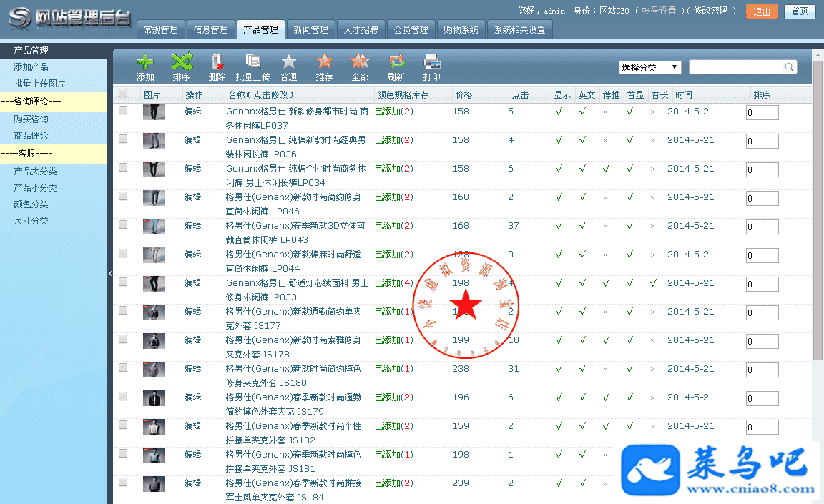824x504 pixels.
Task: Check the box for product JS177 row
Action: pos(123,311)
